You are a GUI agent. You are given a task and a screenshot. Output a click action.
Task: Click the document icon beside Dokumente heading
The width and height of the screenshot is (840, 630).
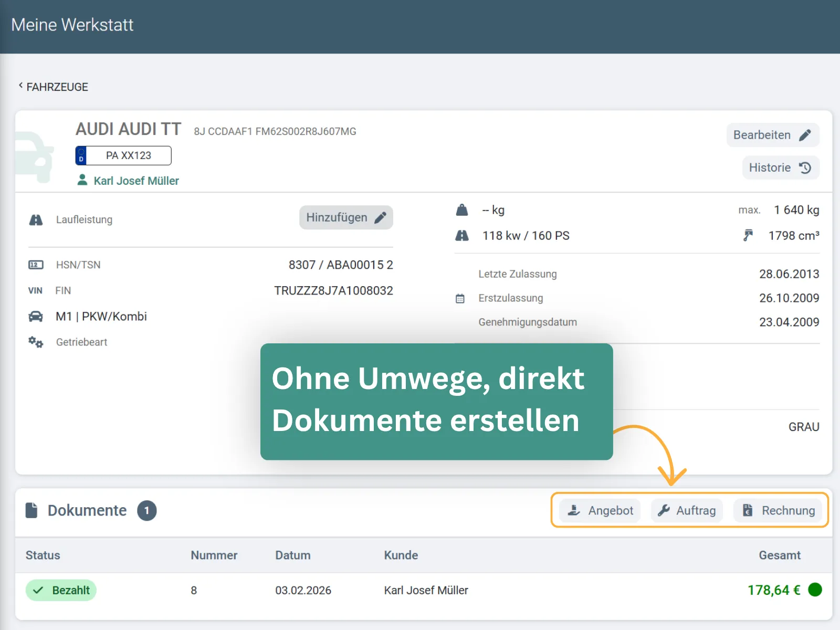point(31,510)
